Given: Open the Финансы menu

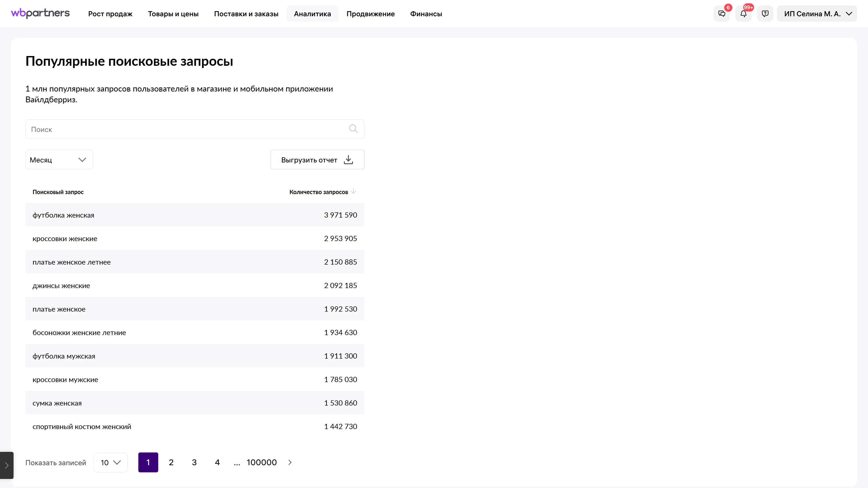Looking at the screenshot, I should point(426,14).
